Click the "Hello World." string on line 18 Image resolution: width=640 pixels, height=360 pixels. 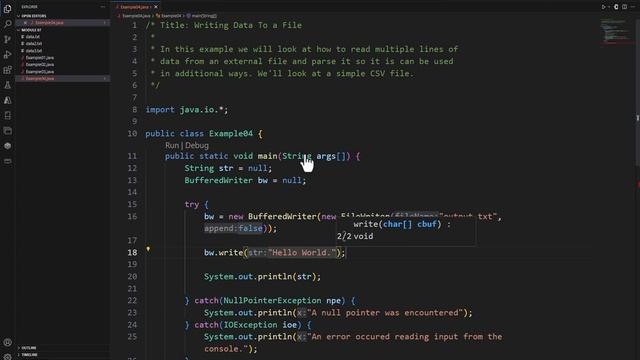[x=301, y=252]
